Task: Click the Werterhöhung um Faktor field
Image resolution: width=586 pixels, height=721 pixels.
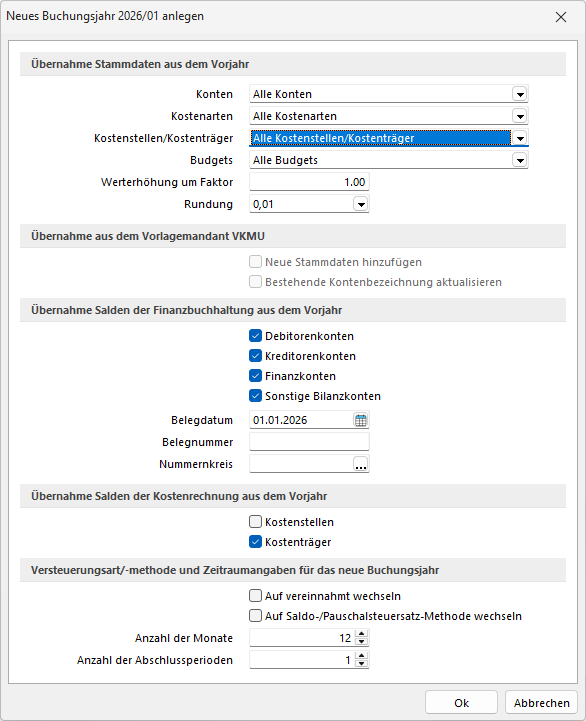Action: pyautogui.click(x=309, y=182)
